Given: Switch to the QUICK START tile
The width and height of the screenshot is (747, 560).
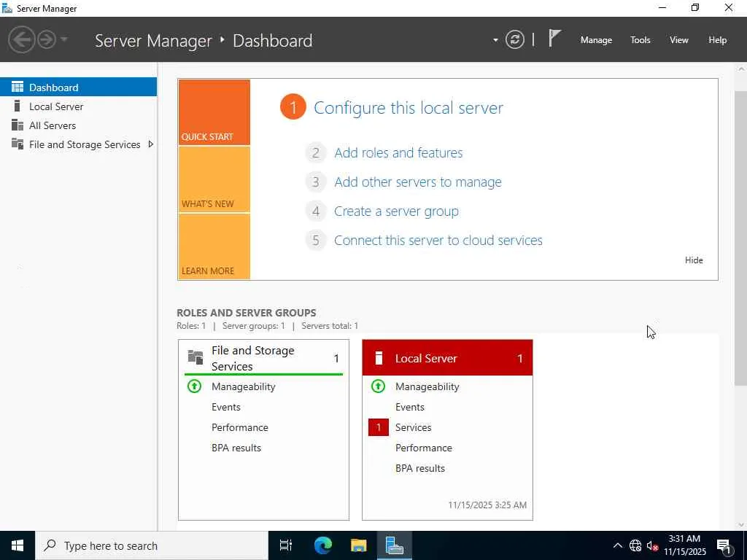Looking at the screenshot, I should pyautogui.click(x=214, y=112).
